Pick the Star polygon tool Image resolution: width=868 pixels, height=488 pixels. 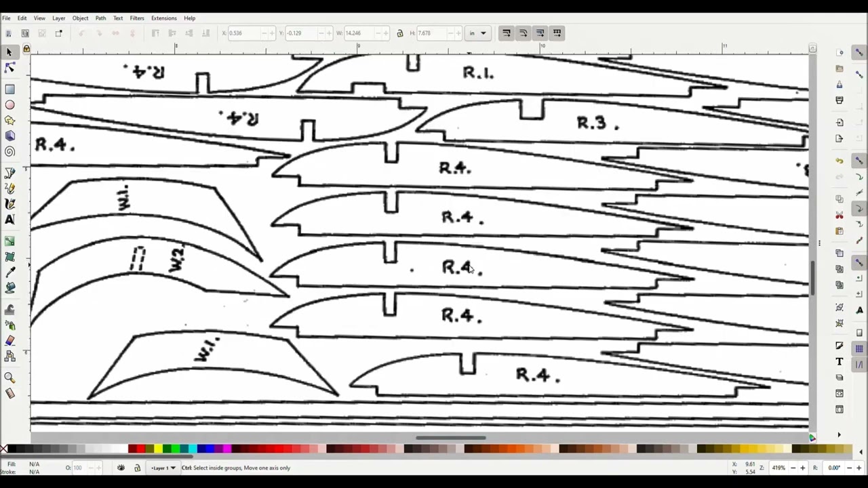[9, 121]
